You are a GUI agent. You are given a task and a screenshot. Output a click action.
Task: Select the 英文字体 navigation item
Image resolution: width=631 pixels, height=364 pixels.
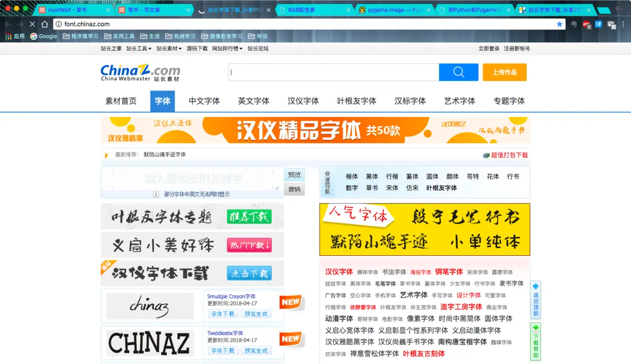click(253, 101)
